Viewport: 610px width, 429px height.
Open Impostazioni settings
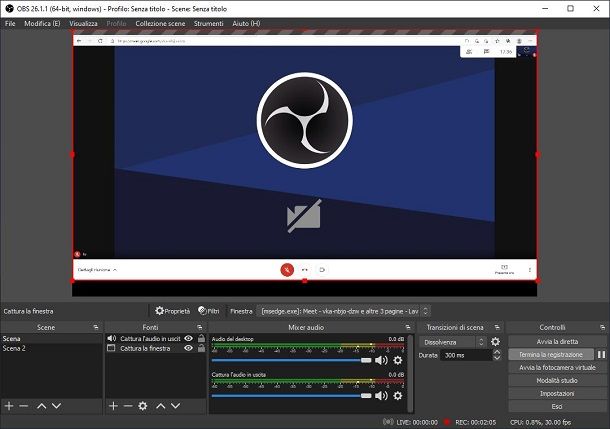pos(557,393)
